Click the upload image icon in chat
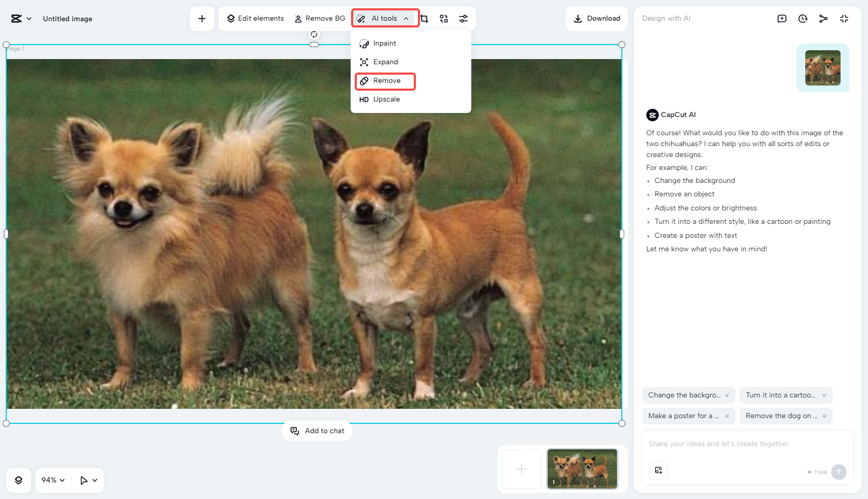Screen dimensions: 868x499 point(658,470)
